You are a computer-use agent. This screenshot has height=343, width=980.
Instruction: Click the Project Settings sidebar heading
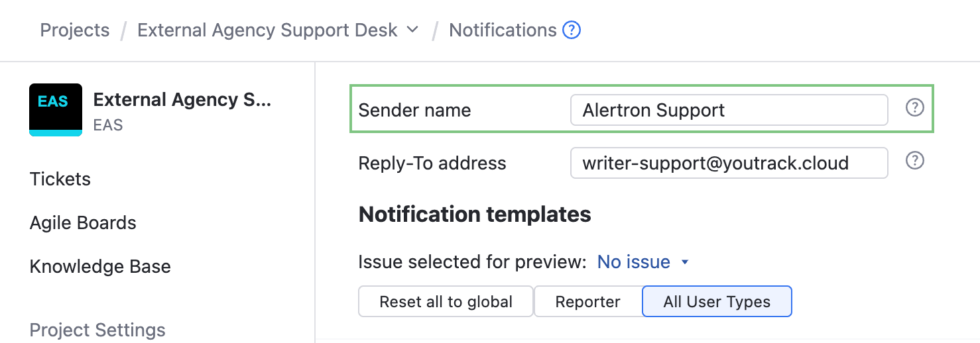[97, 330]
